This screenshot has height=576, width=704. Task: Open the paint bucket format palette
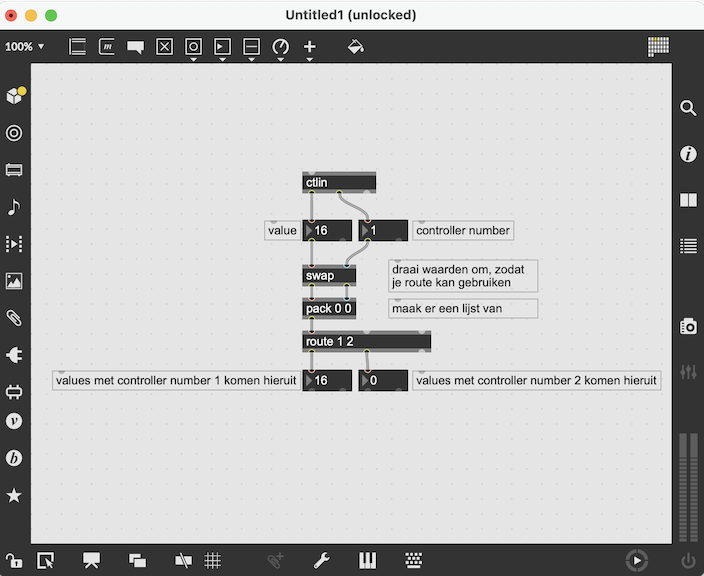(356, 47)
